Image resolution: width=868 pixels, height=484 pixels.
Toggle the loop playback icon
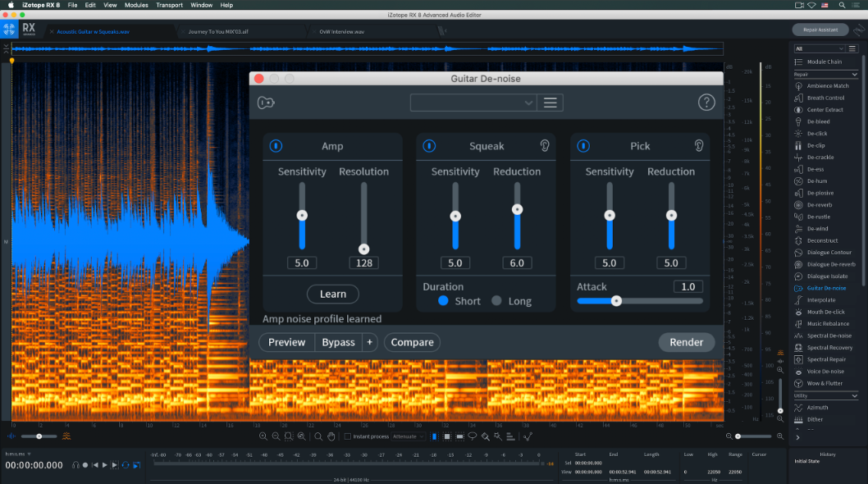click(x=126, y=465)
